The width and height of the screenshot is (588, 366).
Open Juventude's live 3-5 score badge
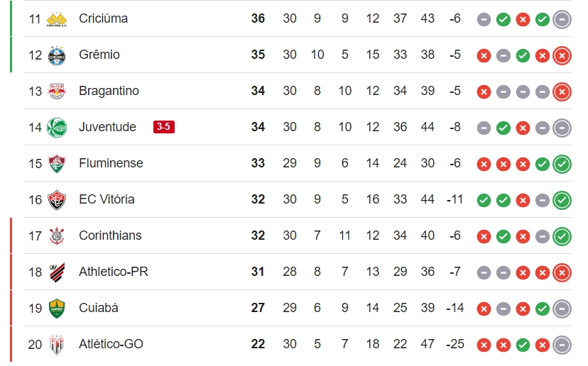164,127
